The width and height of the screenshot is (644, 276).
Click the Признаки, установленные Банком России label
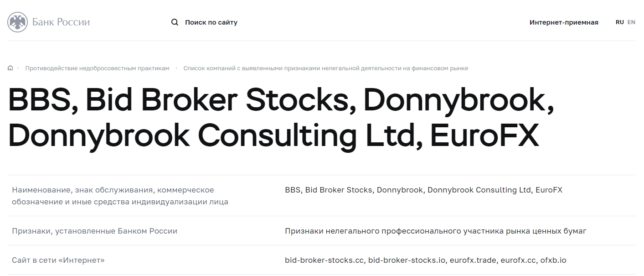coord(94,231)
